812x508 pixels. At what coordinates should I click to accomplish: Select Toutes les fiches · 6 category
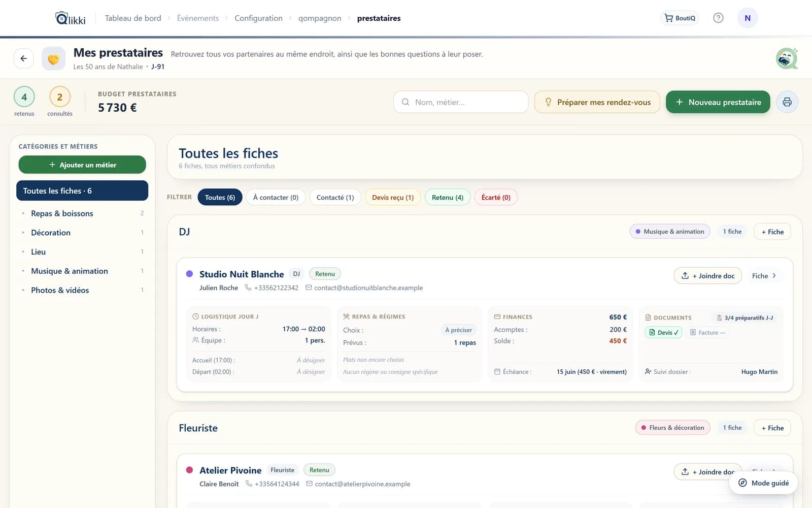click(x=82, y=190)
